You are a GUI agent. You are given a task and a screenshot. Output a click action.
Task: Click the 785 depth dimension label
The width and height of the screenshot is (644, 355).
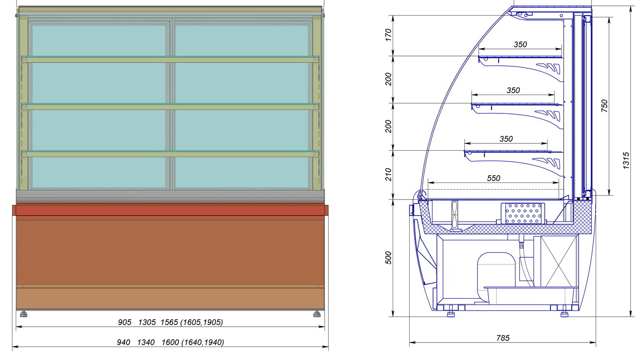[503, 338]
